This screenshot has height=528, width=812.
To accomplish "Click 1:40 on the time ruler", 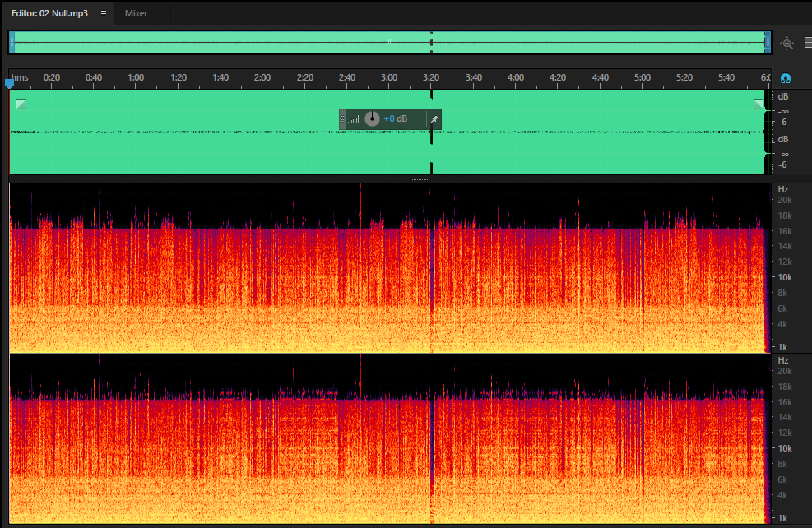I will pos(220,77).
